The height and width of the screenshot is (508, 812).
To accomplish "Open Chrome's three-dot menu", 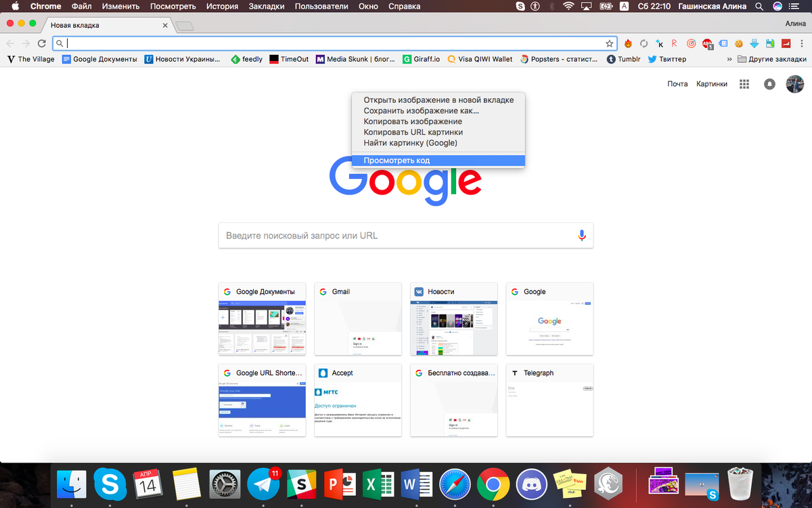I will [x=800, y=43].
